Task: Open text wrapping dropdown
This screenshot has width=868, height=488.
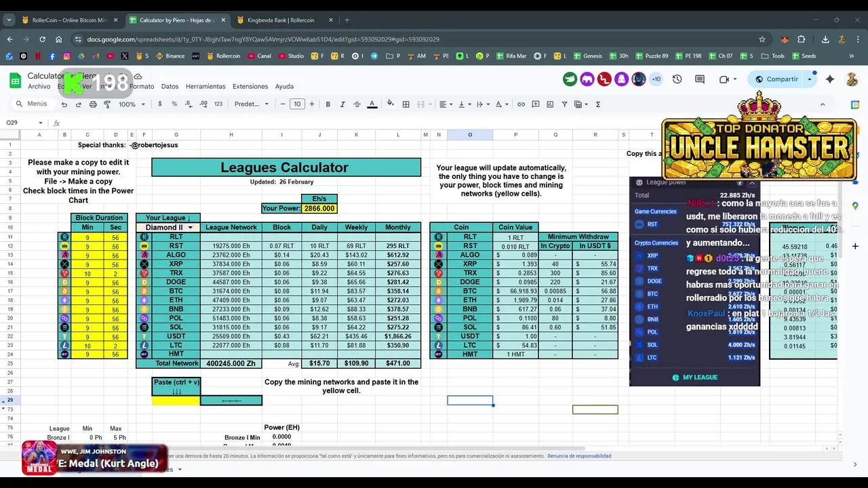Action: (x=482, y=104)
